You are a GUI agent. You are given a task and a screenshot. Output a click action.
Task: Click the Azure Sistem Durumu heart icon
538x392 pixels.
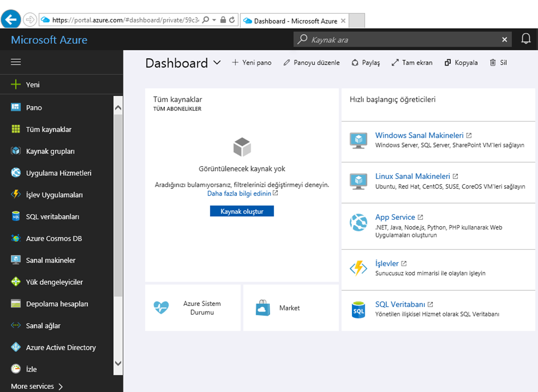tap(161, 307)
